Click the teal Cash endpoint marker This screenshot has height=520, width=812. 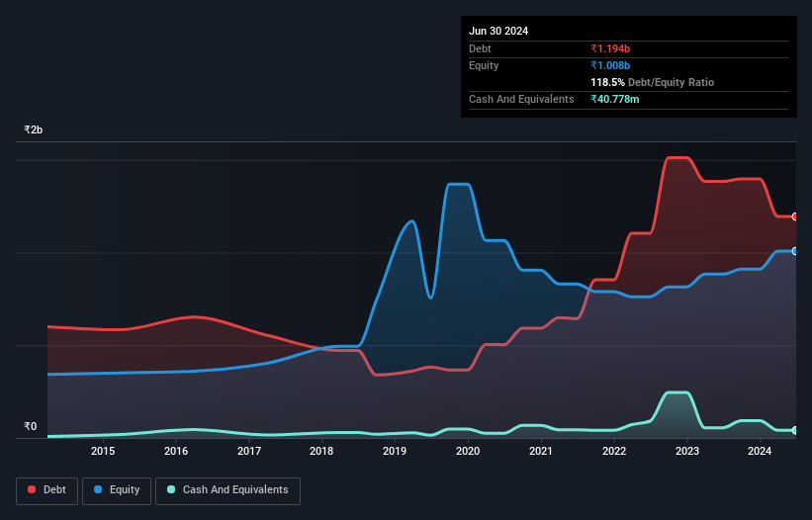click(x=795, y=430)
